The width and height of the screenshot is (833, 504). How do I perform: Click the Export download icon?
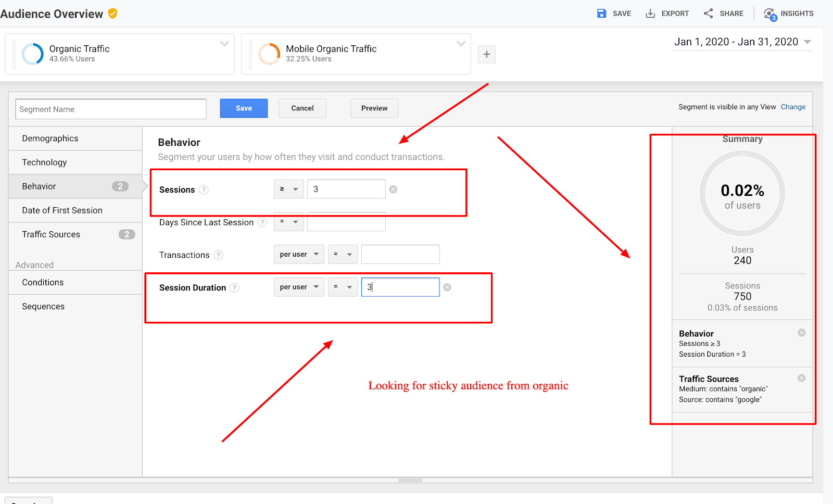pyautogui.click(x=650, y=14)
